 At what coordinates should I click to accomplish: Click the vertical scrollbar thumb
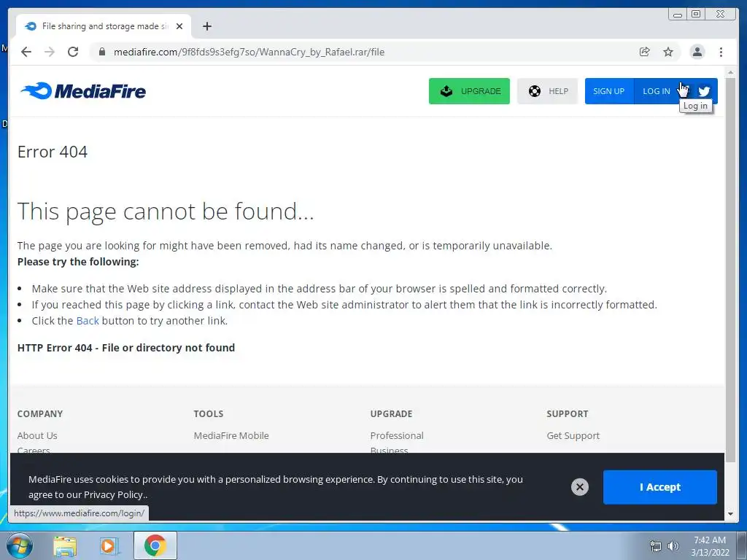731,269
